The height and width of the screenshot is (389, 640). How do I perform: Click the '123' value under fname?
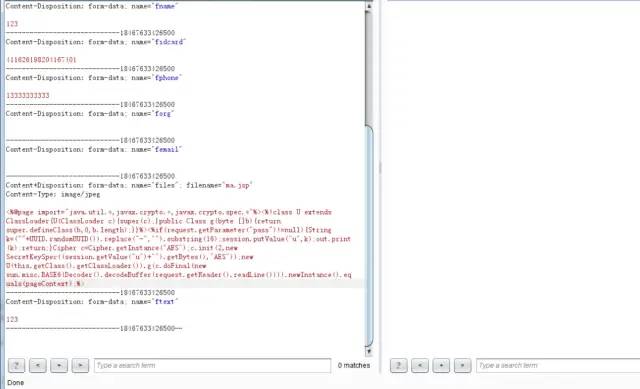click(12, 24)
